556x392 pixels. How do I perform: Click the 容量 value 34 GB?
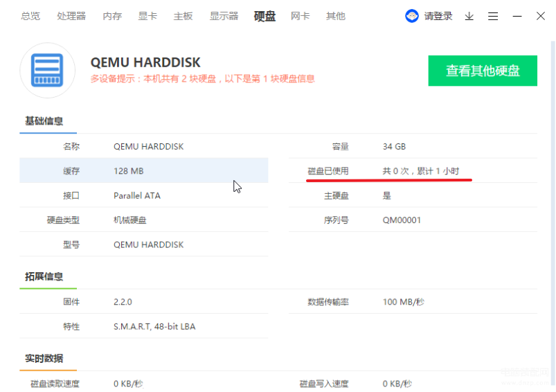[x=394, y=147]
